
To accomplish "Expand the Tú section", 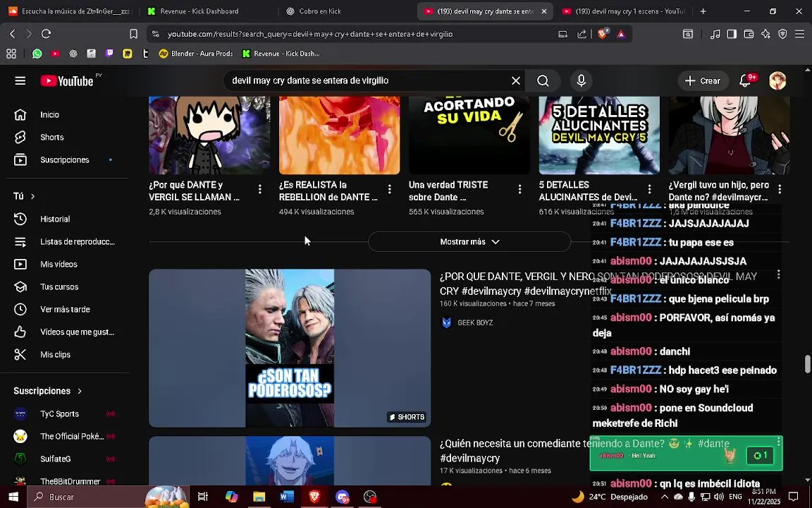I will click(x=25, y=196).
